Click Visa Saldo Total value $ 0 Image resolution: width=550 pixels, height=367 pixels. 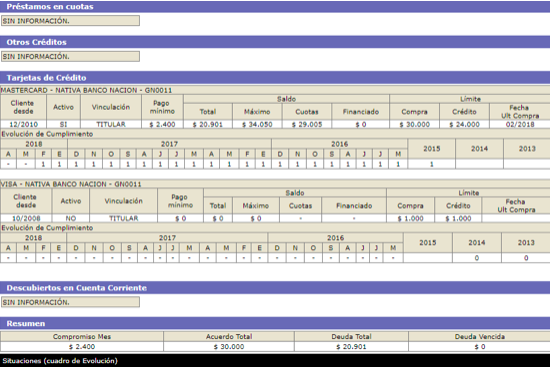(218, 218)
